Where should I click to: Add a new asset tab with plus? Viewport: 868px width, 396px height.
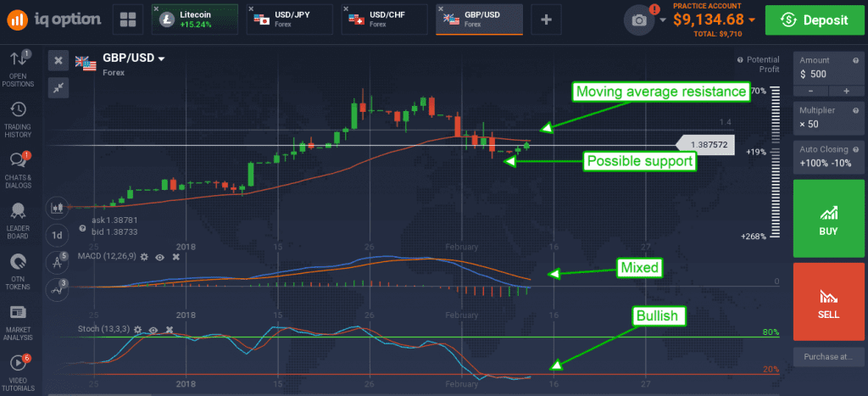click(x=547, y=20)
